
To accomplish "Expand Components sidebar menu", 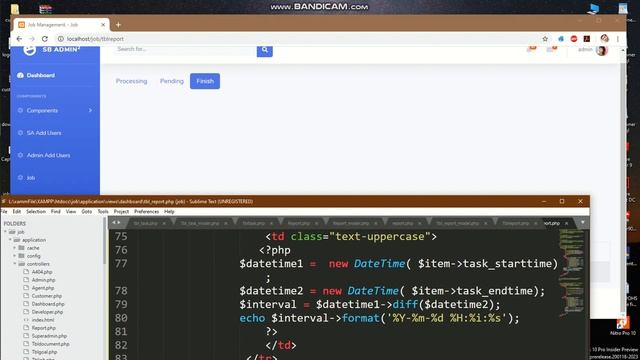I will pos(55,111).
